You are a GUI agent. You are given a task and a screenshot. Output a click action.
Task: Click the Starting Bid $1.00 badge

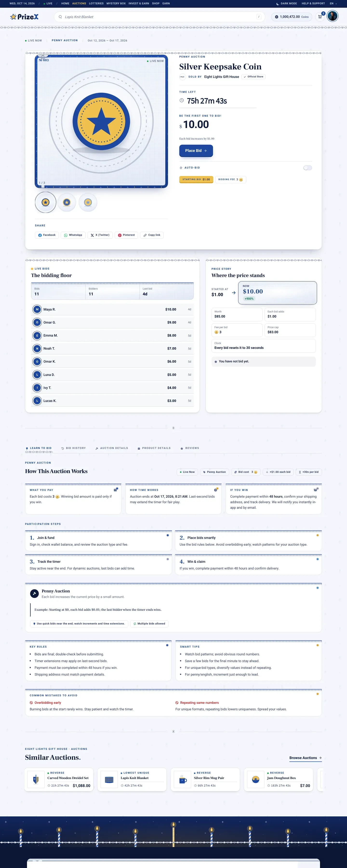coord(196,180)
